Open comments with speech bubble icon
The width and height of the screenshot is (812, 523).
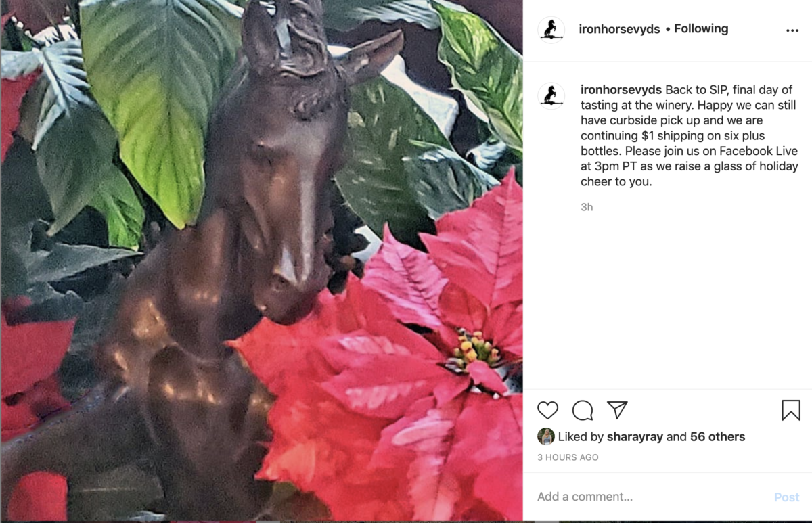[x=583, y=410]
